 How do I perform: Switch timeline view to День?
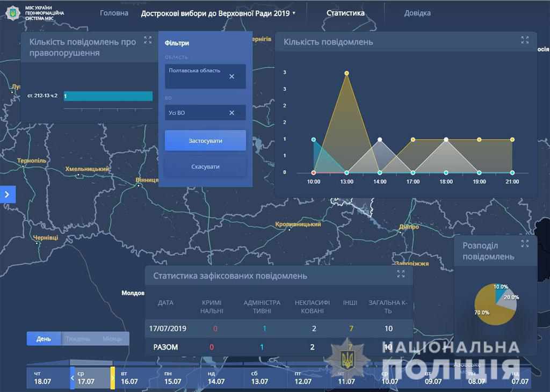coord(44,339)
